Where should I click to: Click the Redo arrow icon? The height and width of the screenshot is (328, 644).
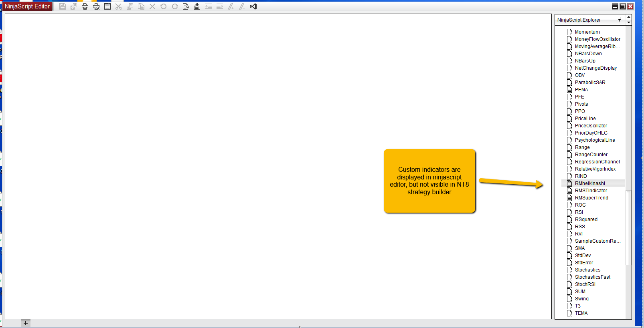coord(175,6)
